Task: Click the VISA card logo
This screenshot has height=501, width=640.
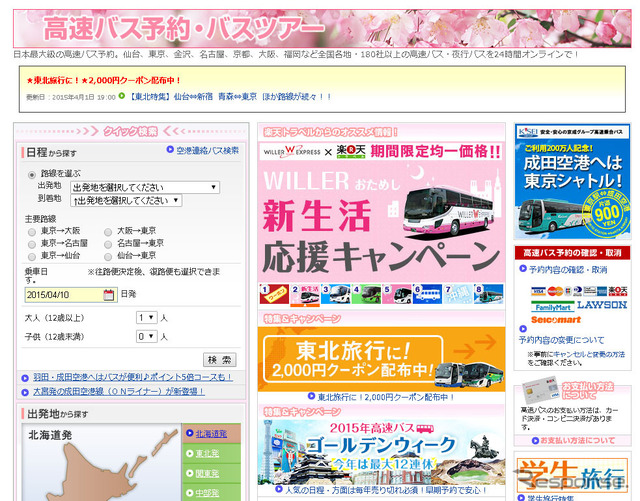Action: [538, 291]
